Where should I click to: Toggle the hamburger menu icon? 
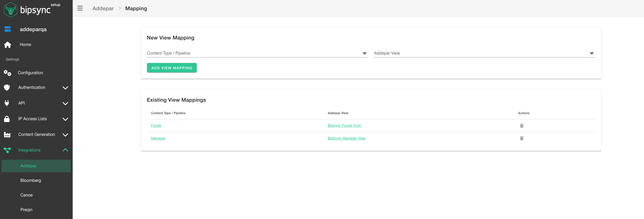tap(80, 8)
